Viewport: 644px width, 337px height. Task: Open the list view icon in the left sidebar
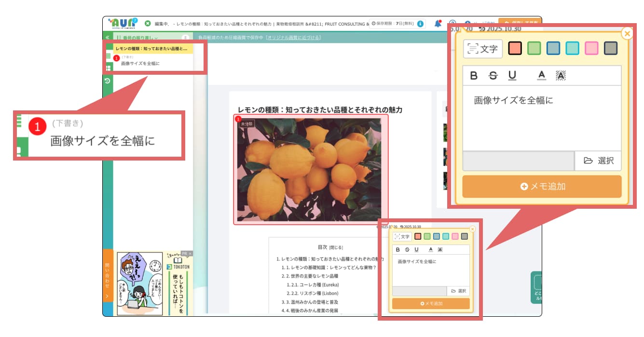tap(108, 57)
